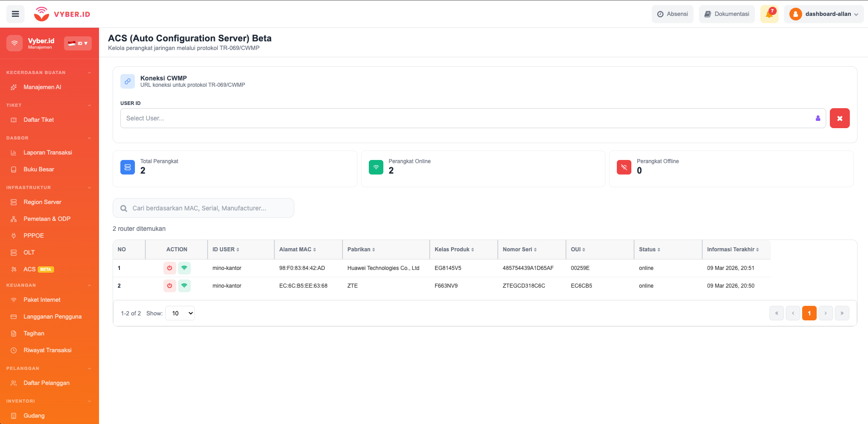The height and width of the screenshot is (424, 868).
Task: Open WiFi settings for the ZTE router
Action: coord(184,286)
